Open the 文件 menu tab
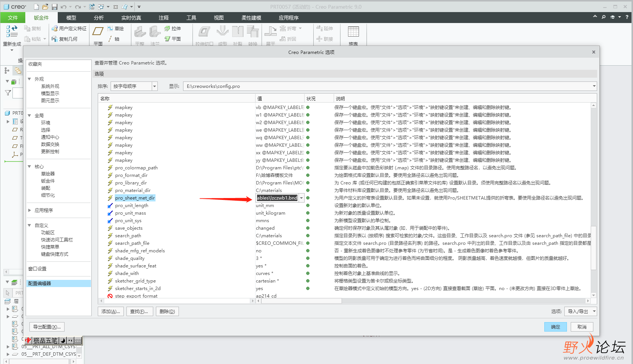Screen dimensions: 633x364 [x=13, y=18]
